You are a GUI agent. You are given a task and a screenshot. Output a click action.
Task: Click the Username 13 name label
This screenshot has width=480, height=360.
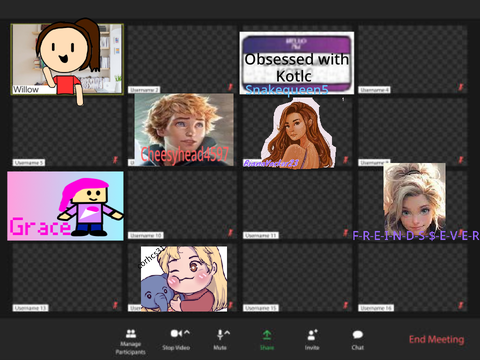coord(31,308)
